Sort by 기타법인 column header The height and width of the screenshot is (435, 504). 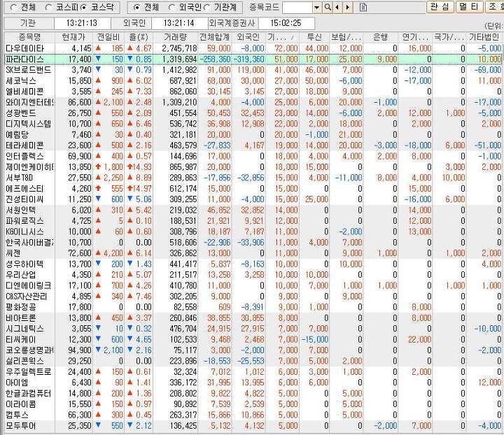(484, 37)
